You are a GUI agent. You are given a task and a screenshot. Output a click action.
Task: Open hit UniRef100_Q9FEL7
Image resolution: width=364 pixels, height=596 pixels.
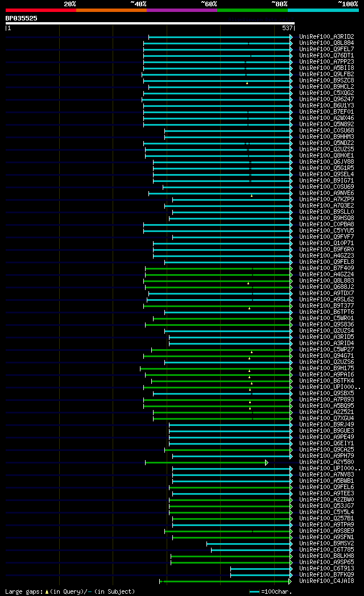click(x=326, y=49)
